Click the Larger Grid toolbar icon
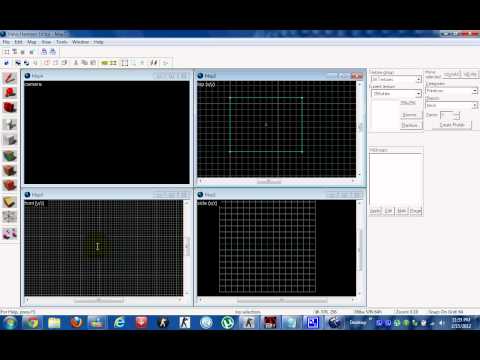The width and height of the screenshot is (480, 360). coord(32,52)
